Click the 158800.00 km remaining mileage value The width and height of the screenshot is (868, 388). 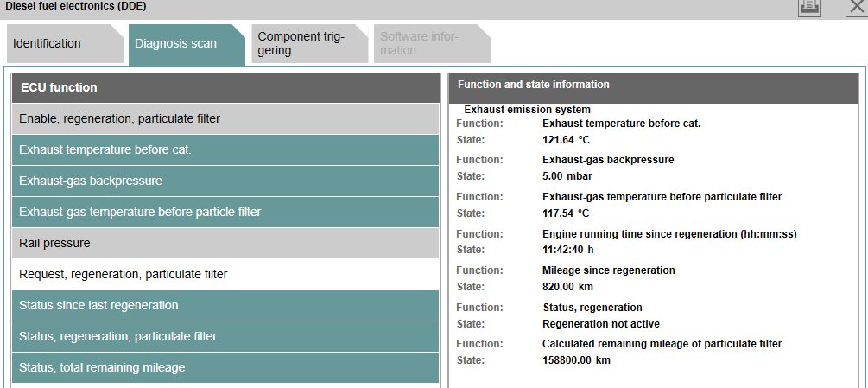click(576, 360)
